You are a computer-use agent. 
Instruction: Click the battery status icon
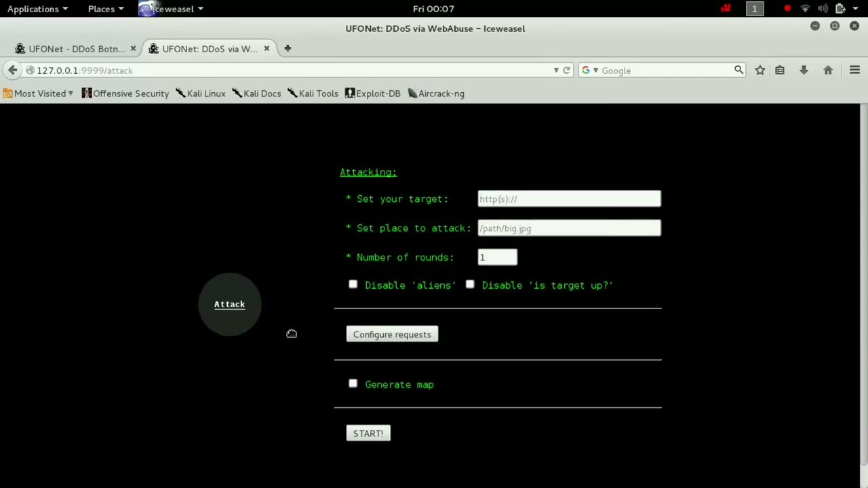[840, 9]
